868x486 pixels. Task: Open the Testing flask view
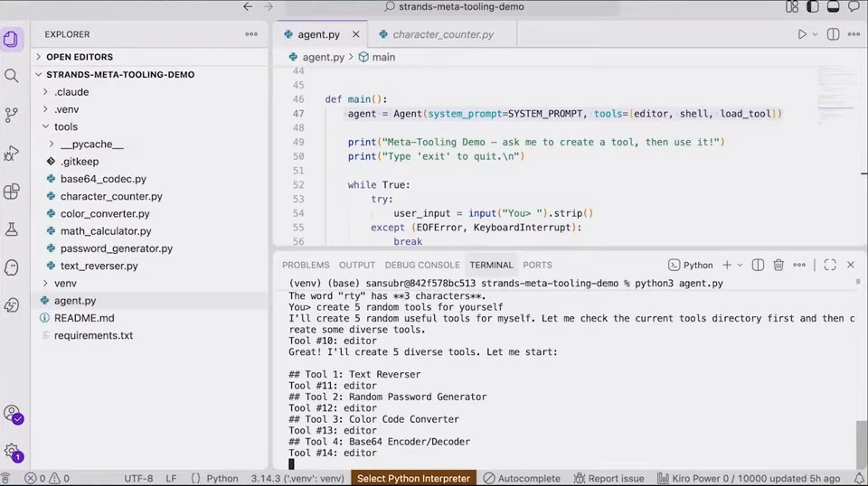pyautogui.click(x=11, y=229)
